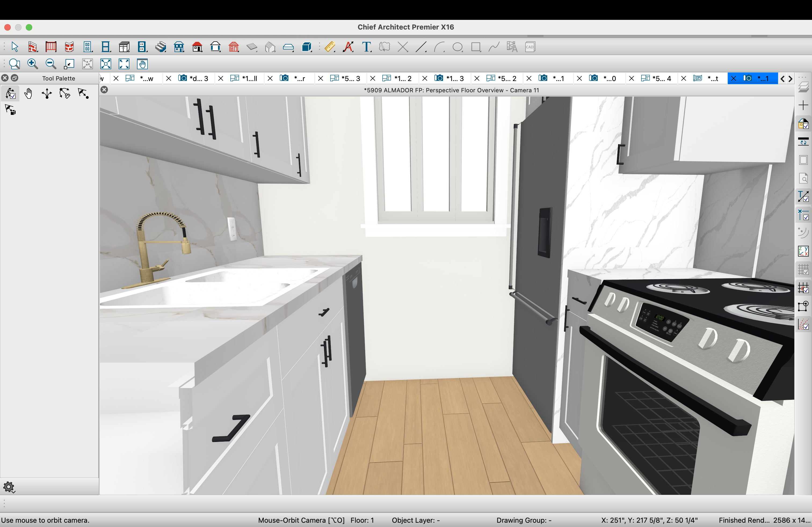Select the Spline curve tool
Viewport: 812px width, 527px height.
(494, 47)
